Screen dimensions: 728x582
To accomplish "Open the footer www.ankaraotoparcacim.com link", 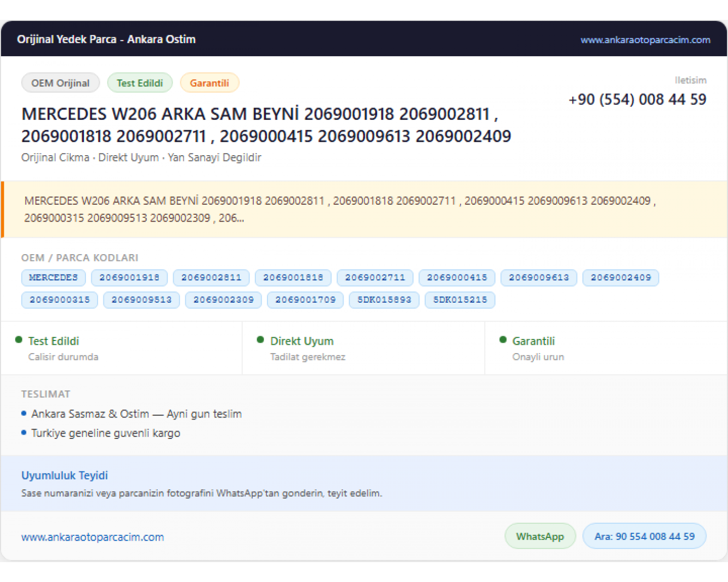I will click(x=93, y=537).
